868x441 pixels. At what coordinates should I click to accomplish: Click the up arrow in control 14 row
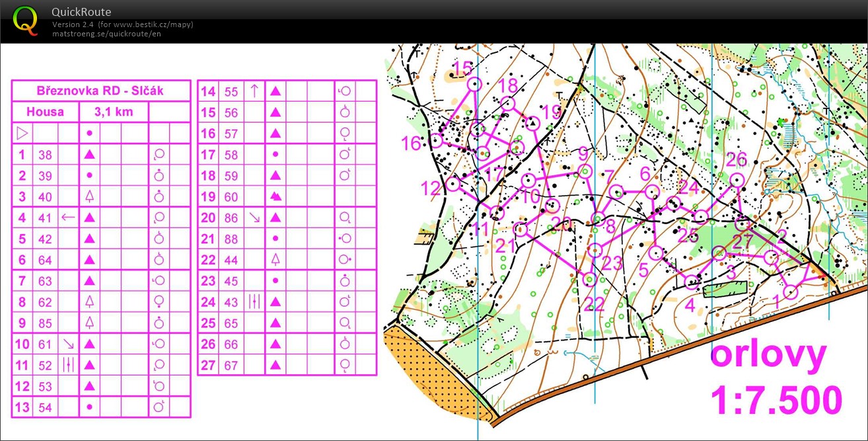click(254, 91)
